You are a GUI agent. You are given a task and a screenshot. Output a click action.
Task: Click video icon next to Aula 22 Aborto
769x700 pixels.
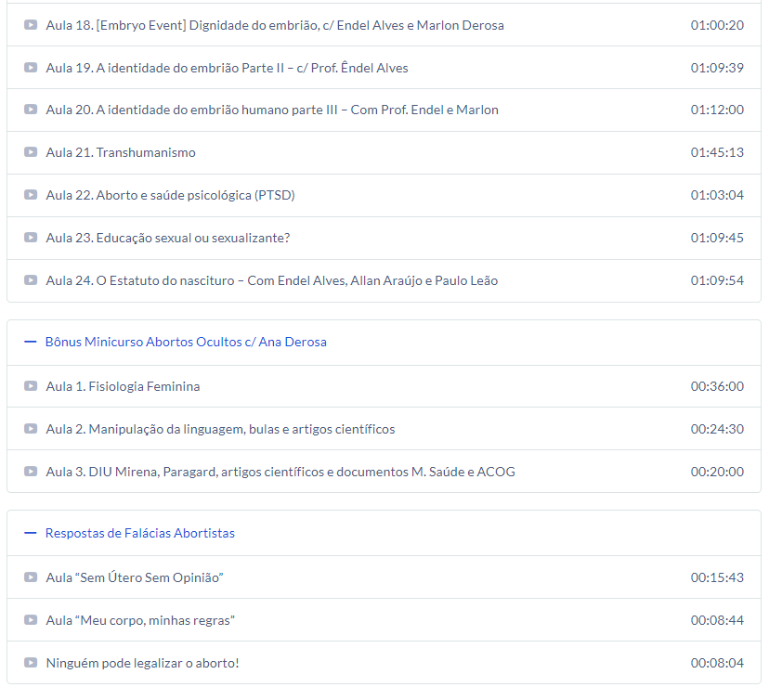(31, 195)
